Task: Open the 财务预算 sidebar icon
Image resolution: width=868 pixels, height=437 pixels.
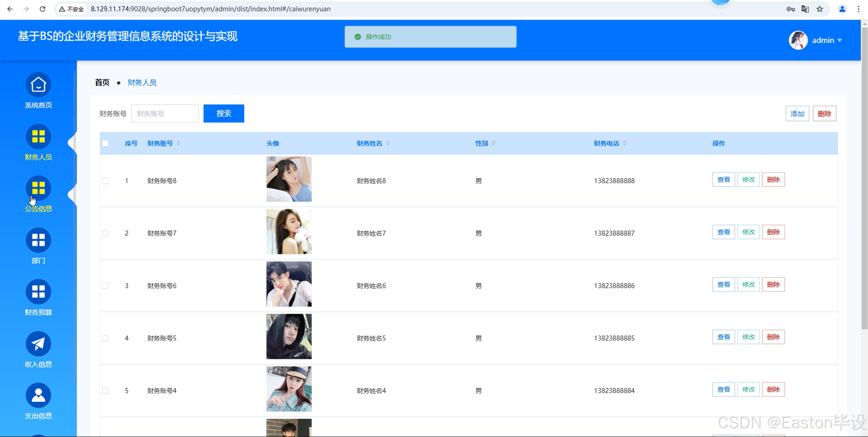Action: point(38,292)
